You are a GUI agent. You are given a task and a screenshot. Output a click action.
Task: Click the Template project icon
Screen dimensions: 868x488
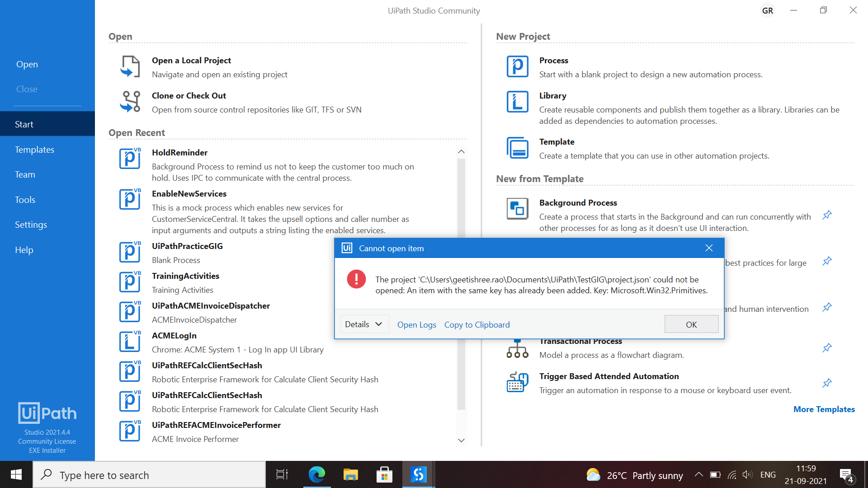[517, 148]
